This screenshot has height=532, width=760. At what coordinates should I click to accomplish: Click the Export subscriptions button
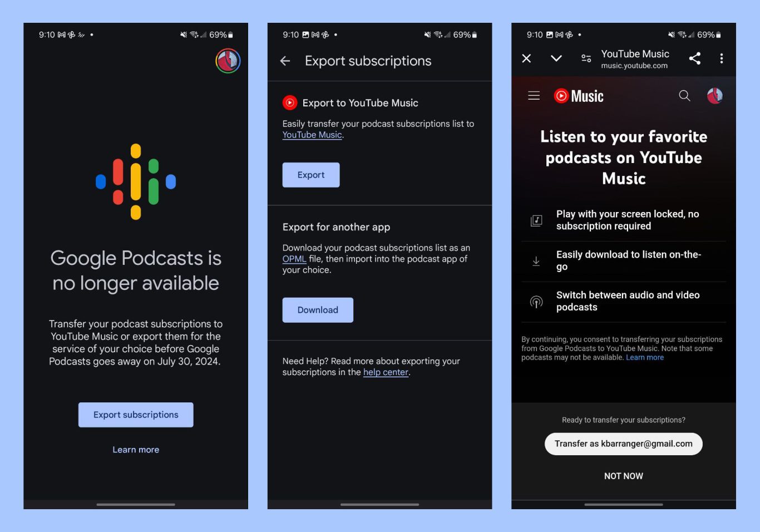[136, 415]
